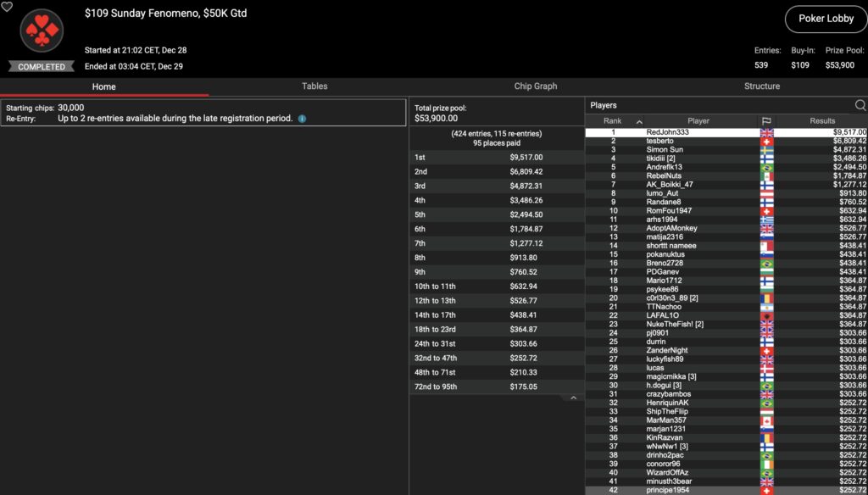Viewport: 868px width, 495px height.
Task: Click the UK flag beside RedJohn333
Action: tap(766, 132)
